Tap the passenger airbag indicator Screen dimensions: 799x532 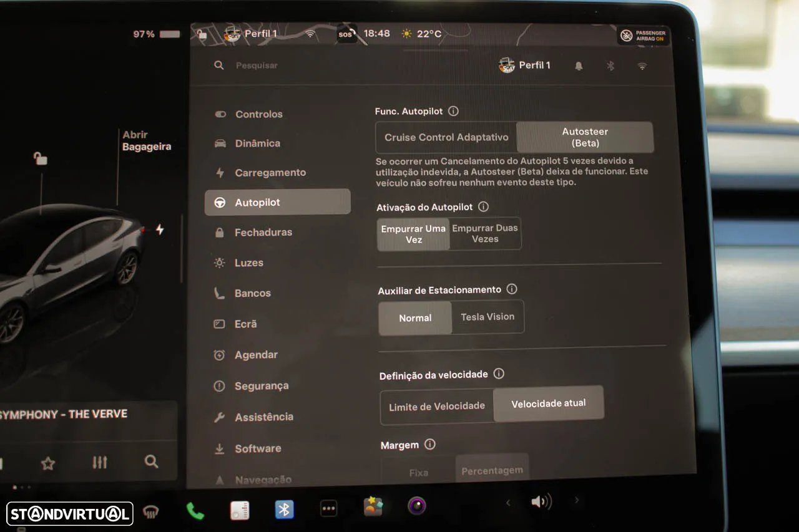[x=643, y=36]
